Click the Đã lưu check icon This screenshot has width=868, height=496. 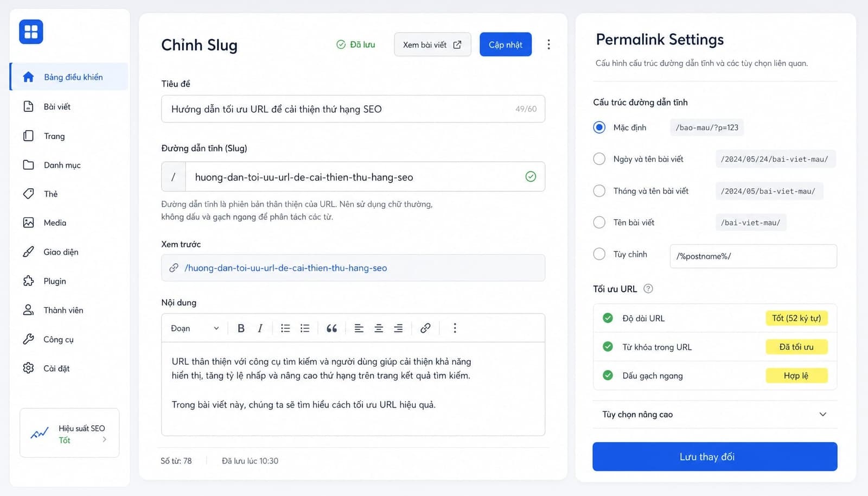coord(341,44)
